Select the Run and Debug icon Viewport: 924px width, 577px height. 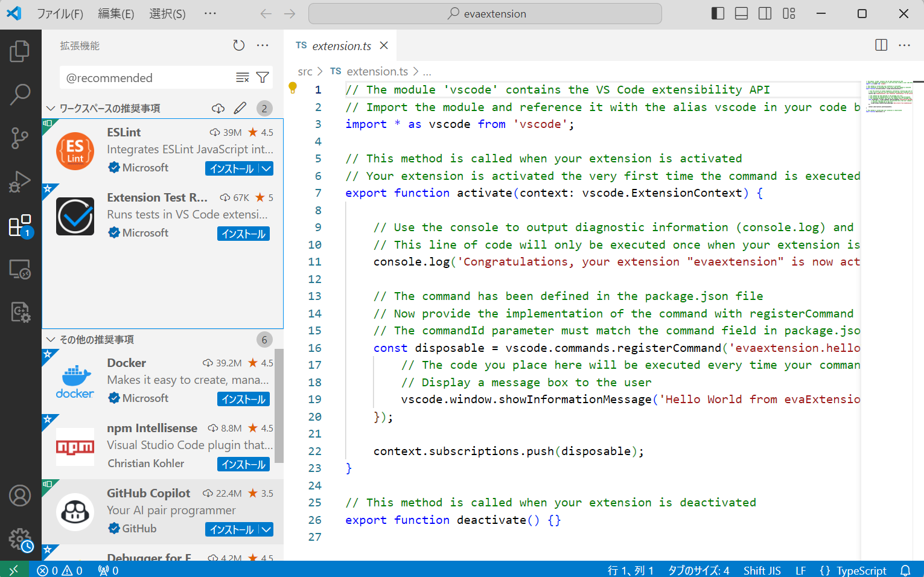pyautogui.click(x=21, y=179)
